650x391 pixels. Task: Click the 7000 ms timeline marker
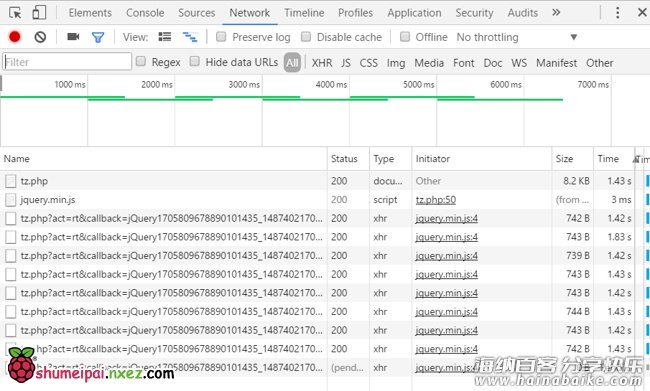(593, 85)
